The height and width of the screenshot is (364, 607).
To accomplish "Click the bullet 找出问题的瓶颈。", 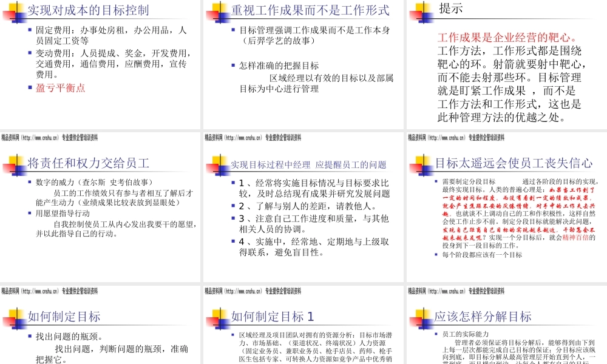I will (69, 337).
